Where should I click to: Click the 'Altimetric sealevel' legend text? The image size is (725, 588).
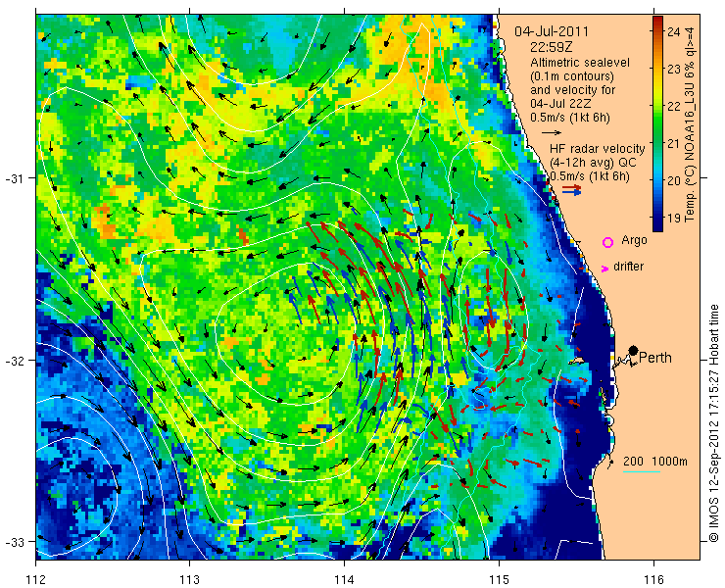pyautogui.click(x=580, y=63)
